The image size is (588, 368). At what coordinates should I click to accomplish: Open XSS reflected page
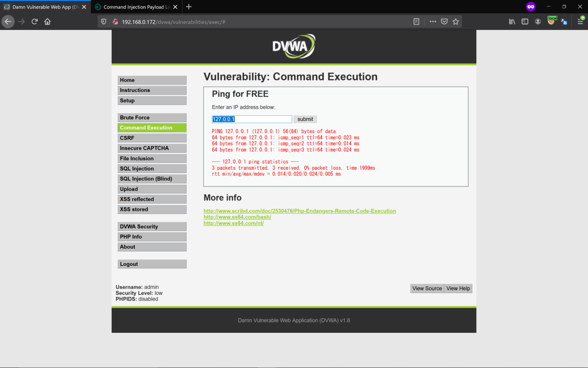pyautogui.click(x=152, y=199)
